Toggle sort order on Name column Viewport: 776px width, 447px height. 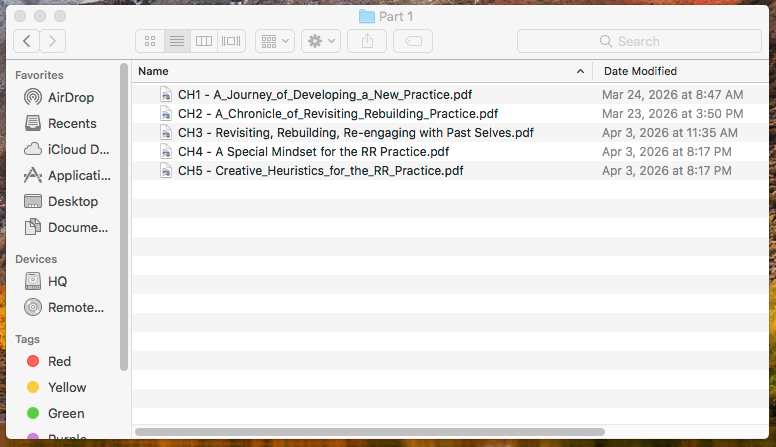[x=360, y=71]
